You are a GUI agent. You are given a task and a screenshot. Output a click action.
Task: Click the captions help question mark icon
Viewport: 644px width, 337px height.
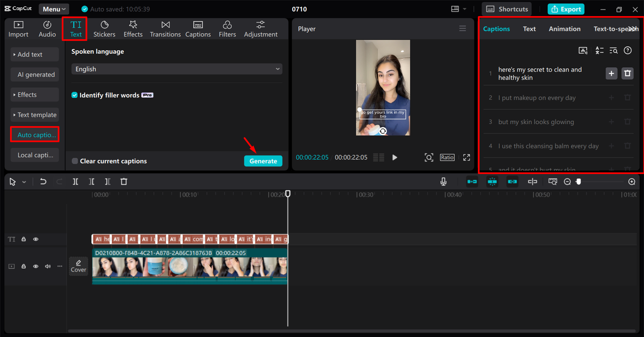(627, 50)
